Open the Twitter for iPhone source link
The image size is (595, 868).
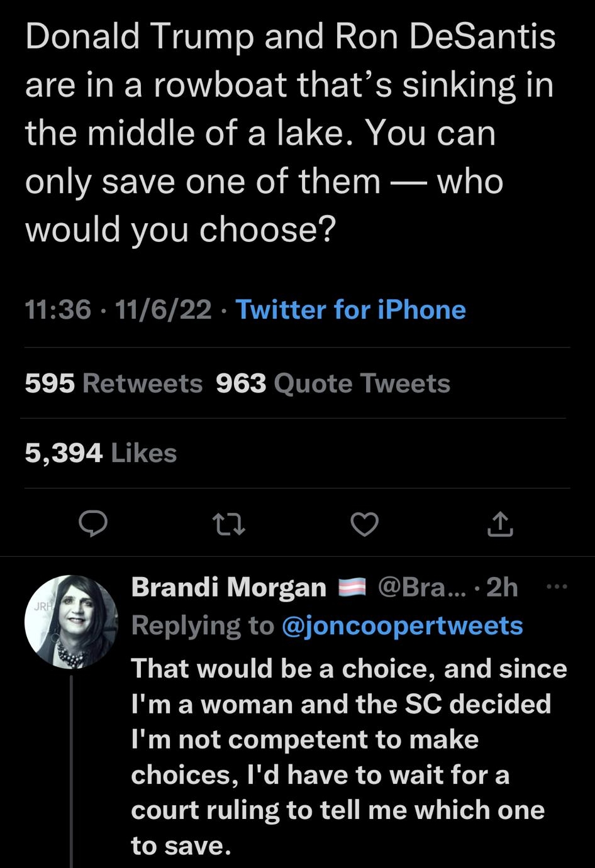351,309
